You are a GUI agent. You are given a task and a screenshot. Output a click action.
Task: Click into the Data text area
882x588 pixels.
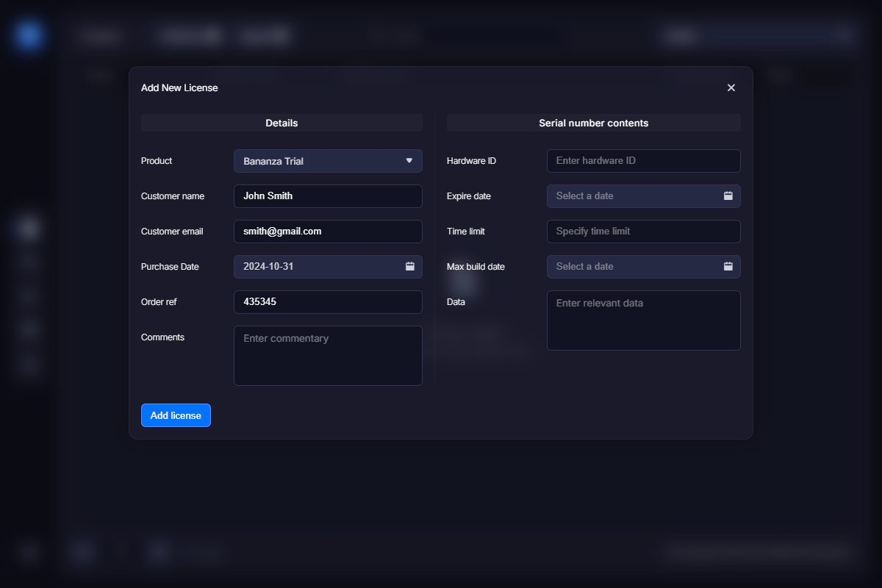[643, 320]
